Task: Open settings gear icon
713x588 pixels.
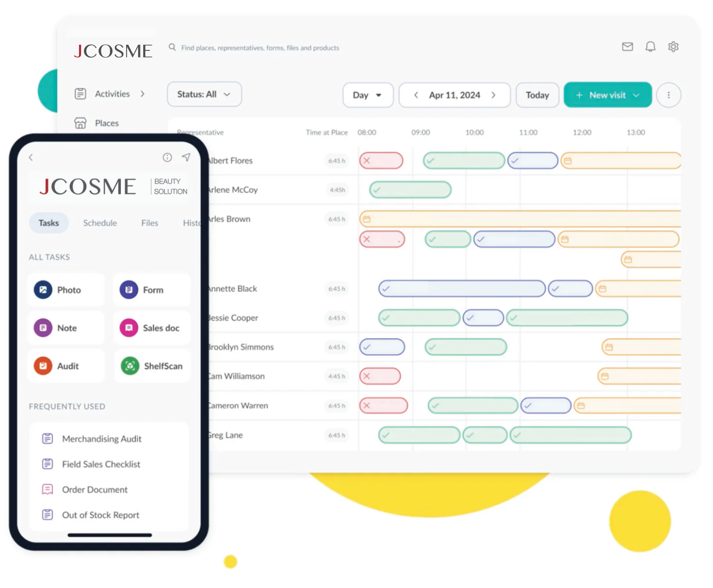Action: [673, 47]
